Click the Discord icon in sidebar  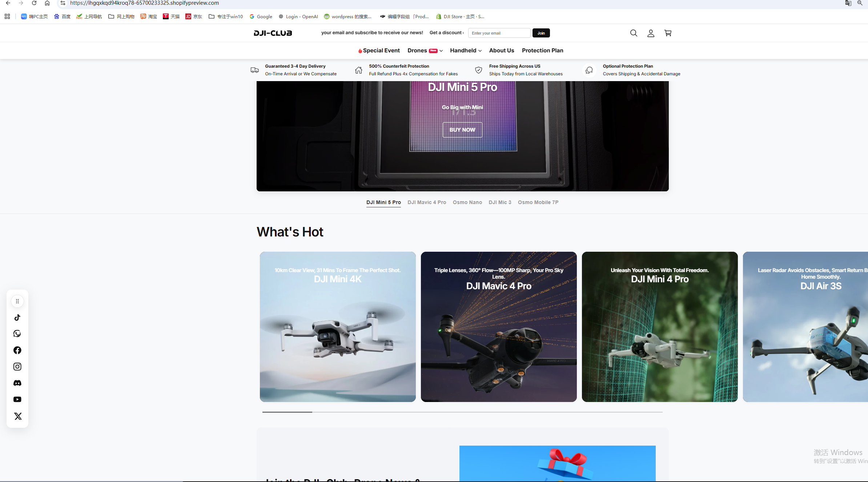point(17,383)
